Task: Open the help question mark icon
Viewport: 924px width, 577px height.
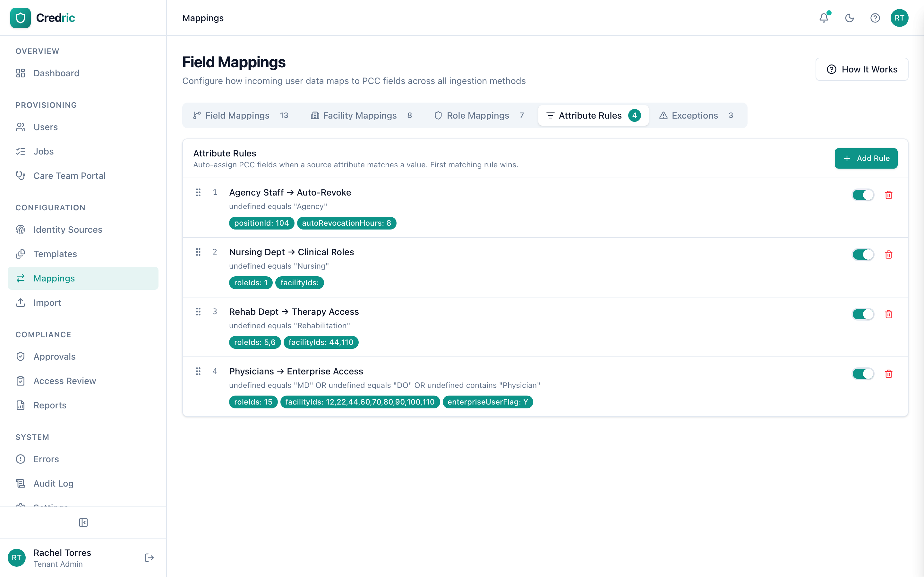Action: point(875,18)
